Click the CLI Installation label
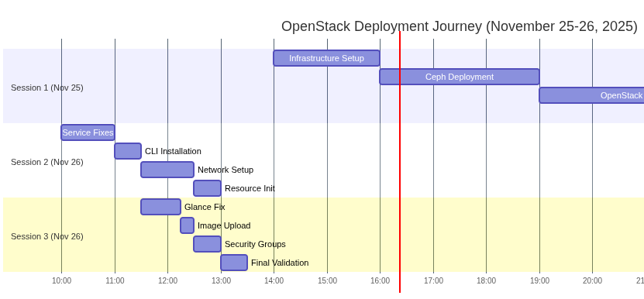The height and width of the screenshot is (299, 644). pos(173,151)
